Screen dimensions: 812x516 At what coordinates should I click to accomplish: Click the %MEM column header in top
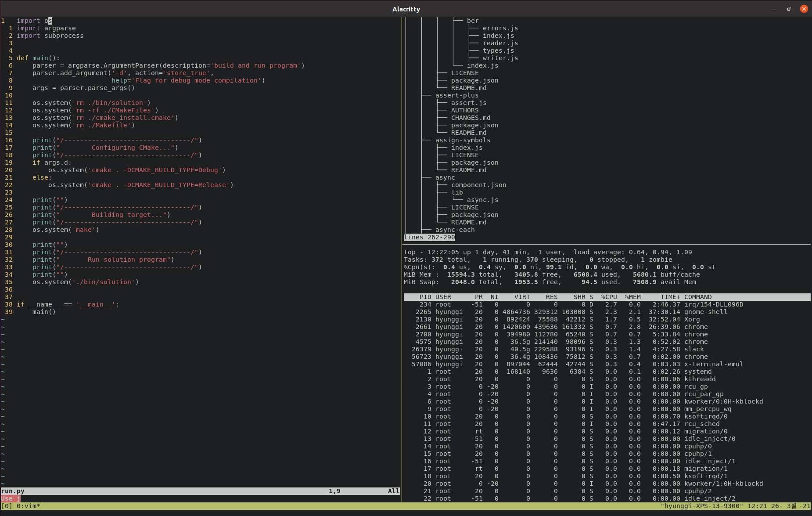click(633, 297)
